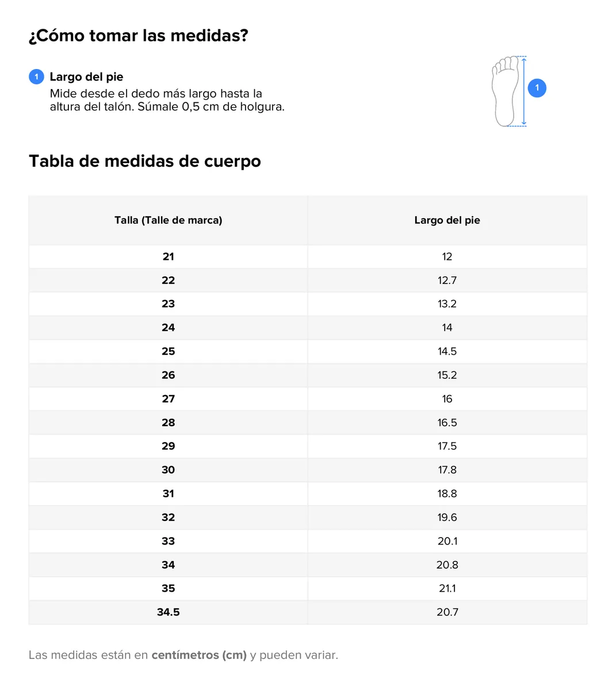Click the 16.5 foot length cell
Screen dimensions: 616x690
pos(447,423)
